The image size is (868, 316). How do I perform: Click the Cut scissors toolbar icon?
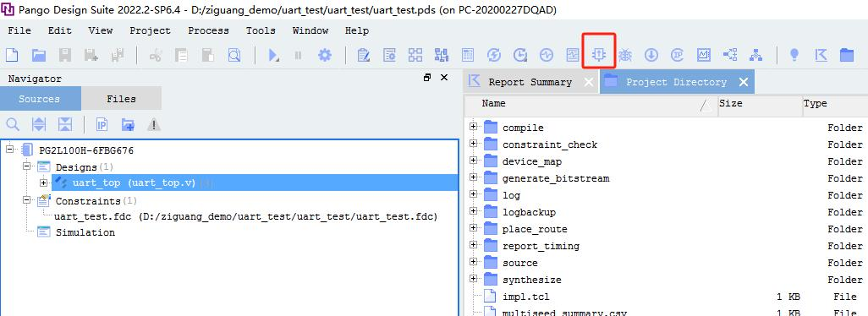coord(156,55)
